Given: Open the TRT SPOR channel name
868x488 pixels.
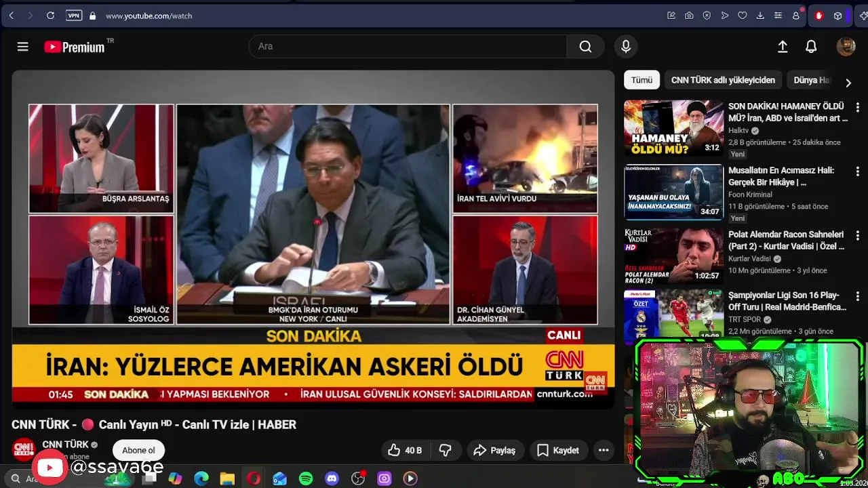Looking at the screenshot, I should click(x=745, y=319).
